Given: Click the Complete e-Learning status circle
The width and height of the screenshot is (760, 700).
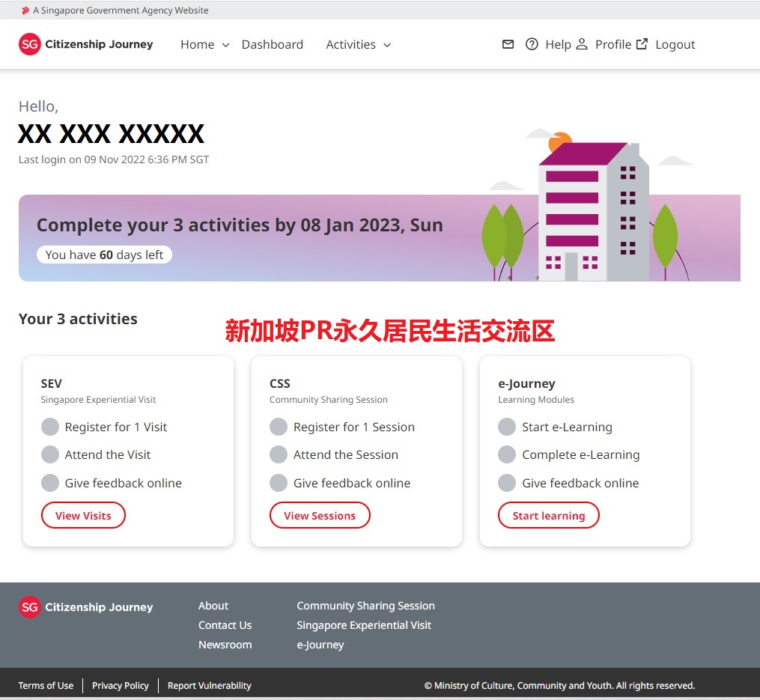Looking at the screenshot, I should [x=507, y=454].
